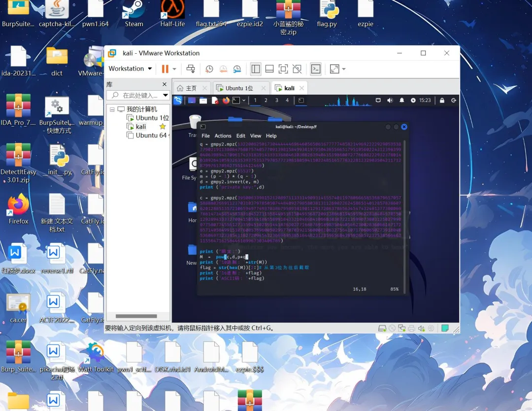This screenshot has height=411, width=532.
Task: Switch to Kali workspace 4
Action: pyautogui.click(x=287, y=100)
